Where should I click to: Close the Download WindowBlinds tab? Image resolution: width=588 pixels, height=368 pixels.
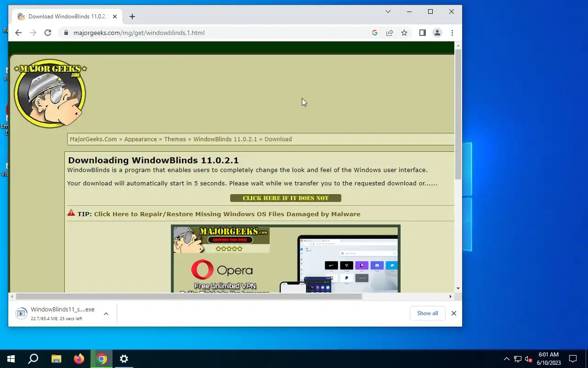click(x=115, y=17)
